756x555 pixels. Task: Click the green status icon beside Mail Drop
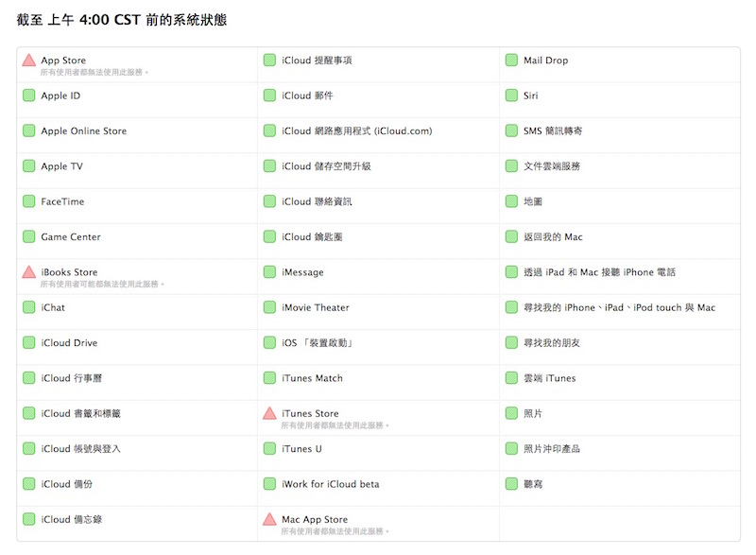(511, 61)
